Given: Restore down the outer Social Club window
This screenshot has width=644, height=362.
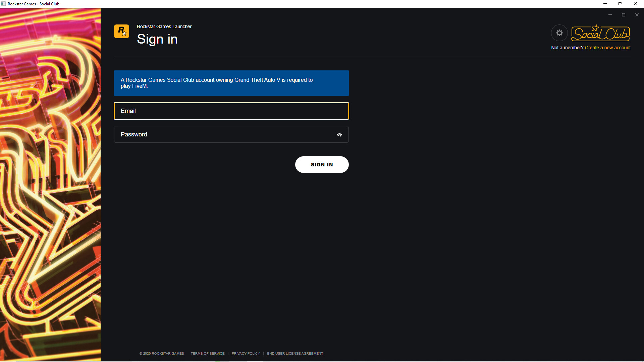Looking at the screenshot, I should [620, 4].
